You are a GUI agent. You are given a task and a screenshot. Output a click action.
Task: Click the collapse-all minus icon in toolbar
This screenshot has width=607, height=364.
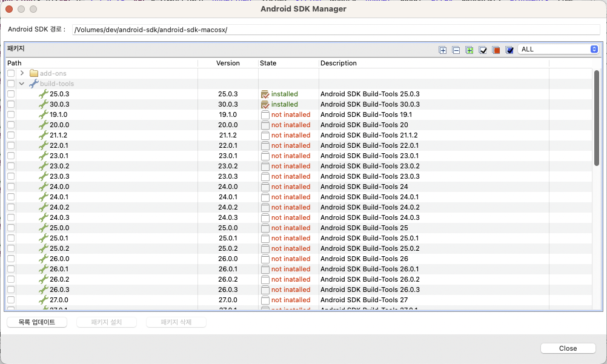click(456, 50)
